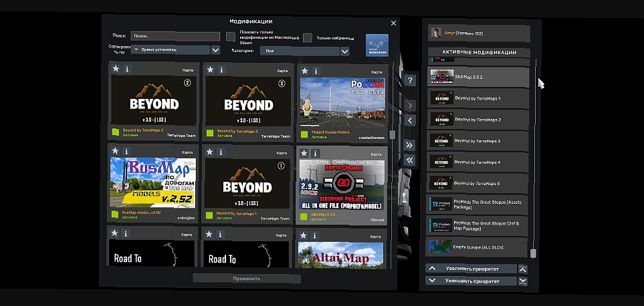Select Beyond by TerraMaps 2 card thumbnail
This screenshot has width=644, height=306.
[x=154, y=100]
